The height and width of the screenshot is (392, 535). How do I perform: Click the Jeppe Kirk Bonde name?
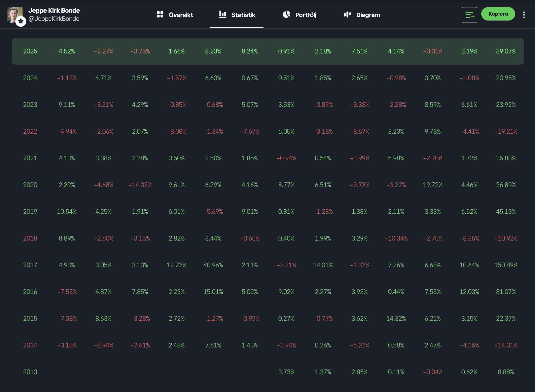tap(54, 10)
